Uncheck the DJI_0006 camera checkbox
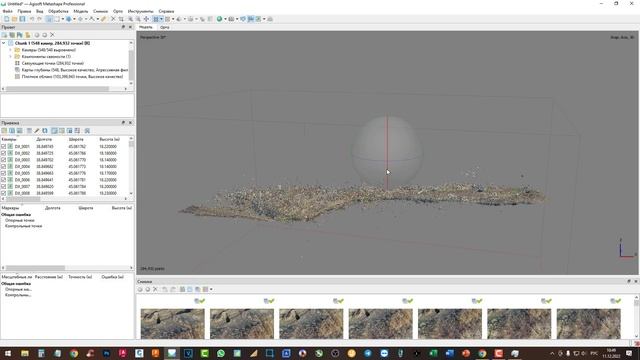The height and width of the screenshot is (360, 640). click(x=4, y=180)
